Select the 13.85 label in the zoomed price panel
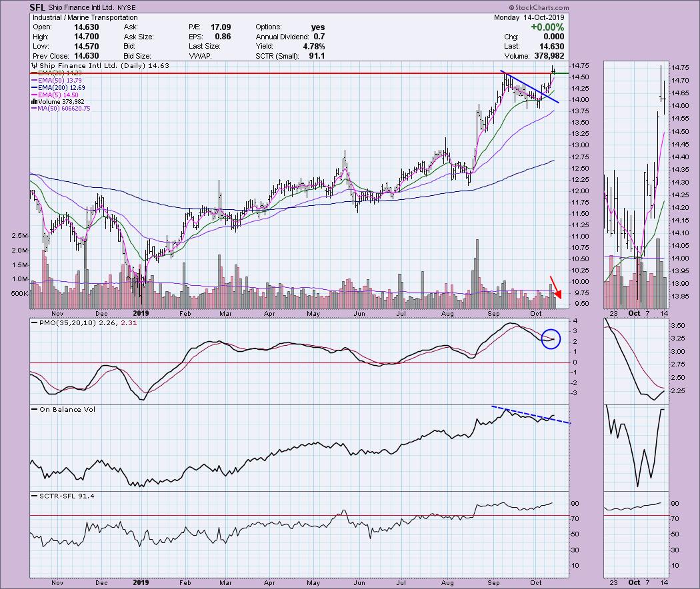Screen dimensions: 700x589 point(680,296)
